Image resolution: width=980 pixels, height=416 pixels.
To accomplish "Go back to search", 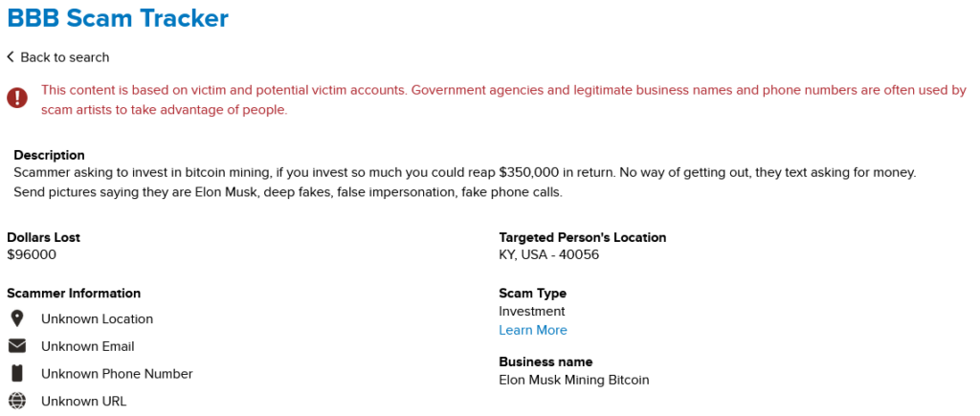I will (64, 57).
